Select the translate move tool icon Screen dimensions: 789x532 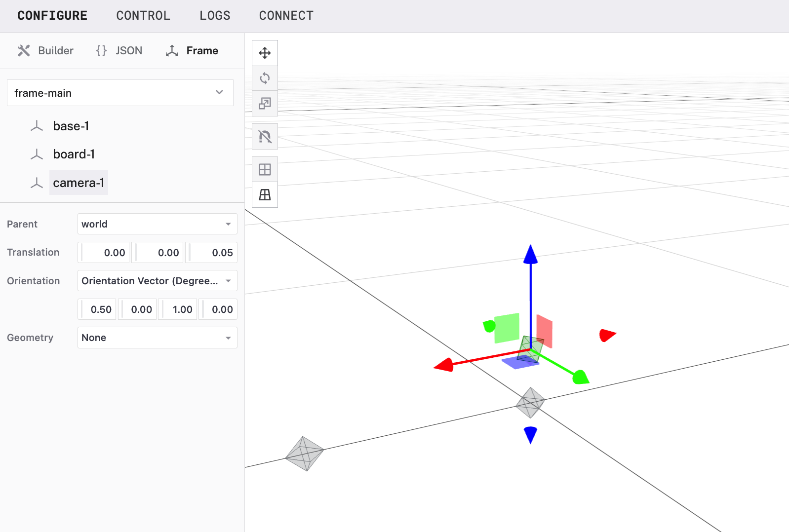point(265,53)
